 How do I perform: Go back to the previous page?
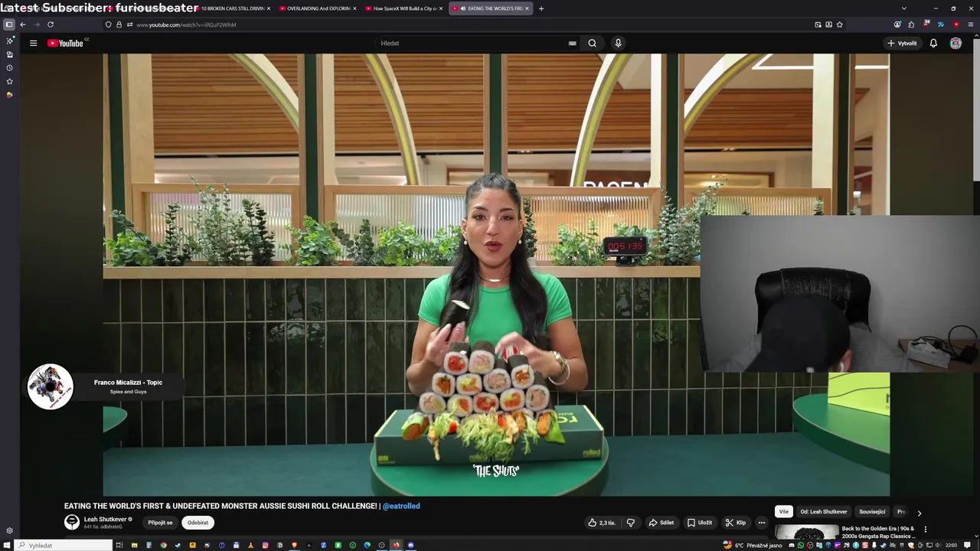[23, 24]
